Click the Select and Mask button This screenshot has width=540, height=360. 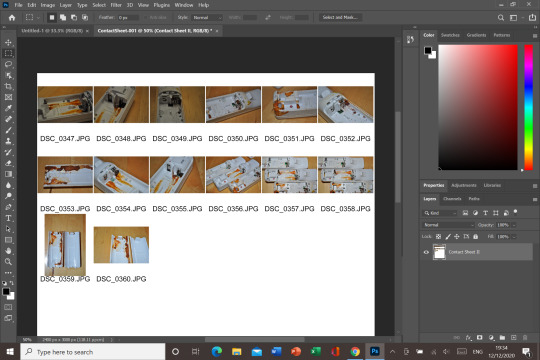click(x=340, y=17)
